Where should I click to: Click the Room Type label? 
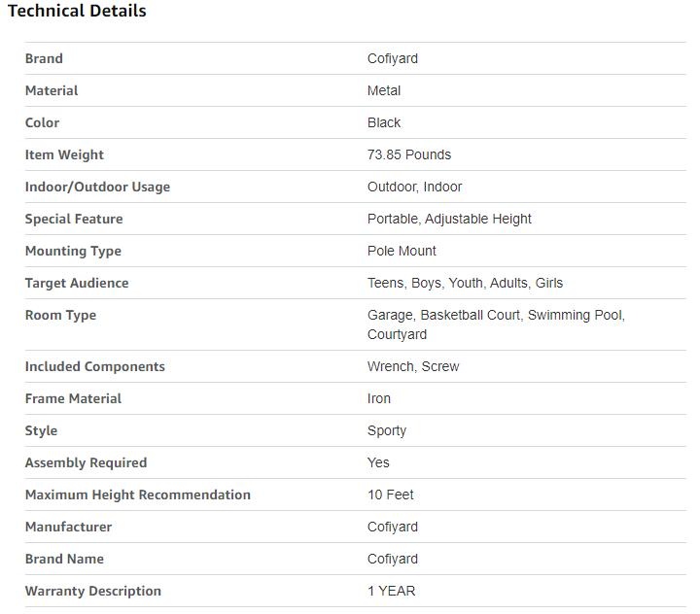[x=60, y=315]
